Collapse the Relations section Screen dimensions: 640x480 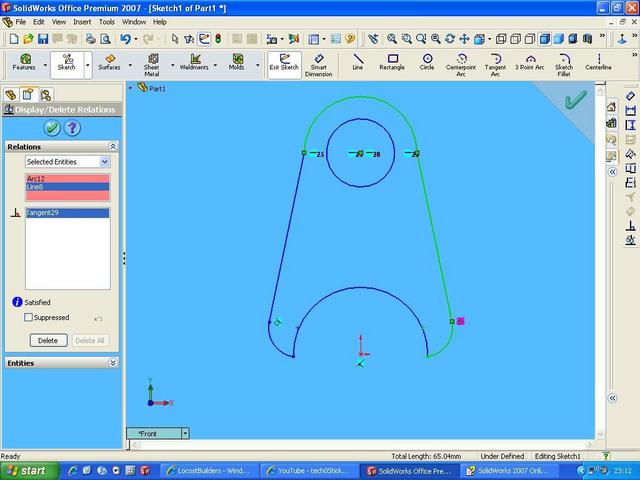[113, 146]
